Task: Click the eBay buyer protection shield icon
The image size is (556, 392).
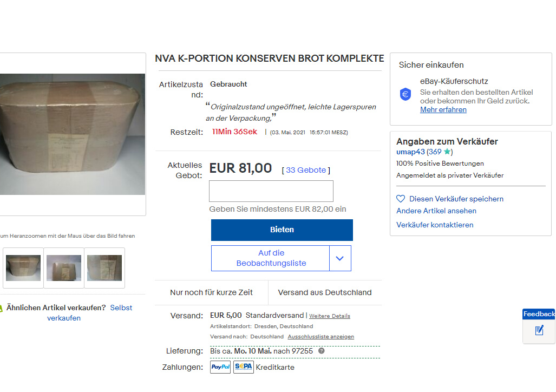Action: (x=405, y=94)
